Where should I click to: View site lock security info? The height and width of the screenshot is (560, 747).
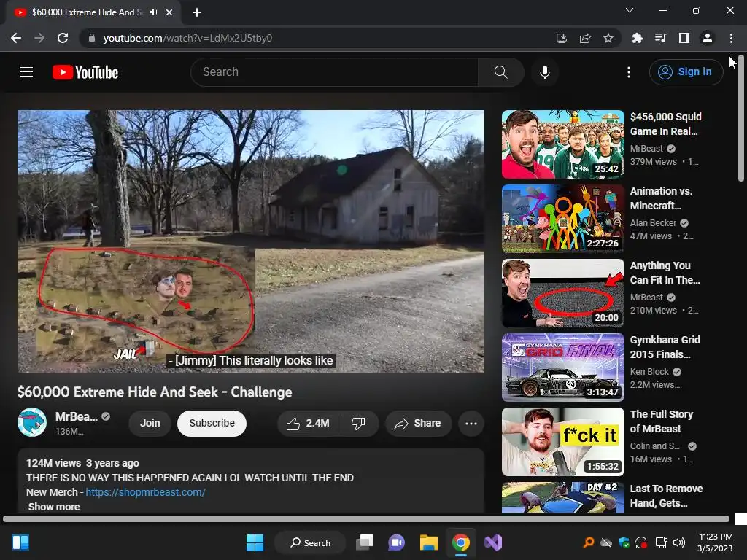[x=92, y=38]
